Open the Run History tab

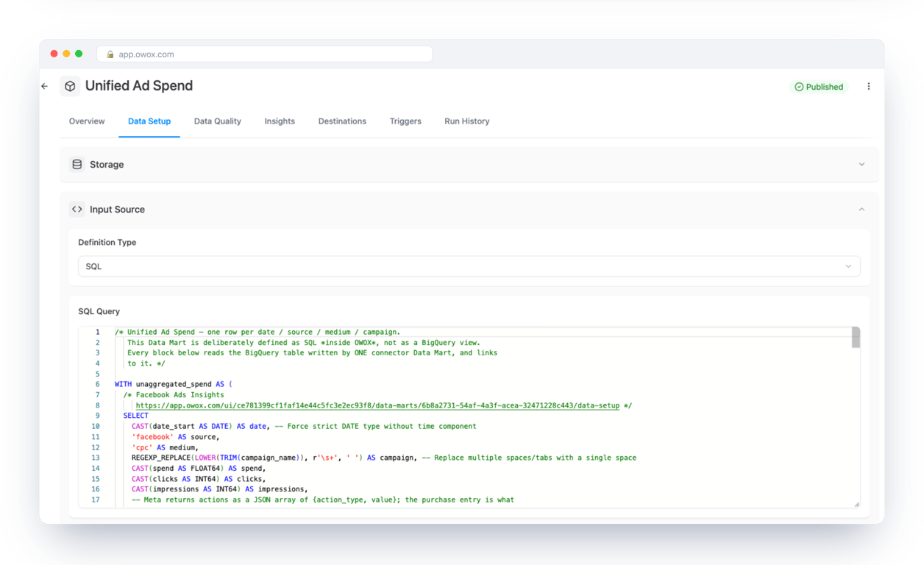(x=466, y=121)
